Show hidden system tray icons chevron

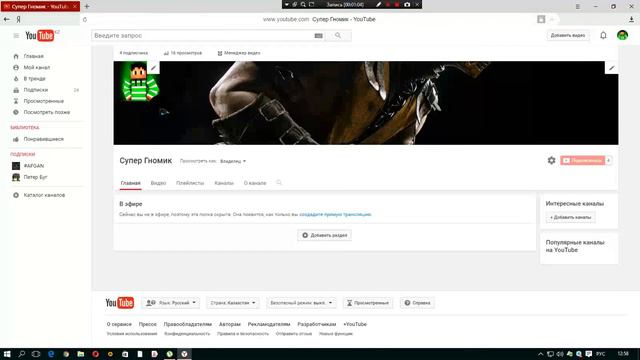[x=540, y=354]
